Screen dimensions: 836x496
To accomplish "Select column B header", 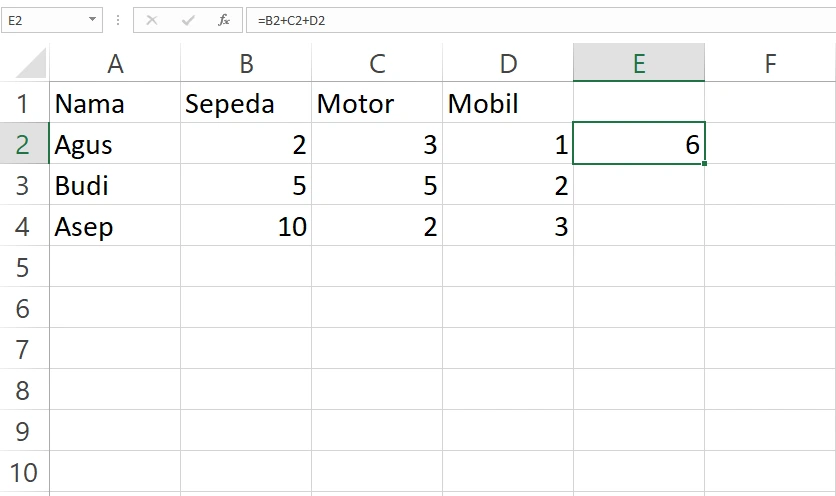I will click(x=246, y=63).
